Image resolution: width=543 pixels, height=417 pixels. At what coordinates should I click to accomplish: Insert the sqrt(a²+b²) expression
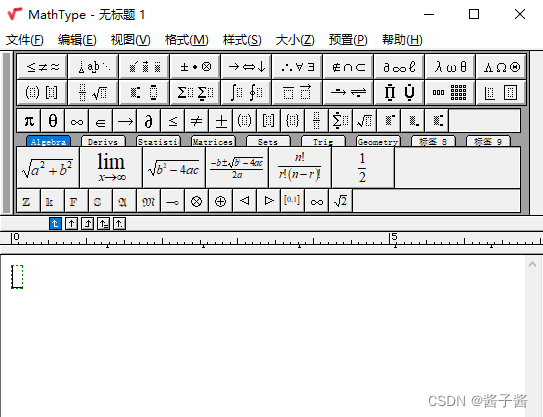[48, 168]
